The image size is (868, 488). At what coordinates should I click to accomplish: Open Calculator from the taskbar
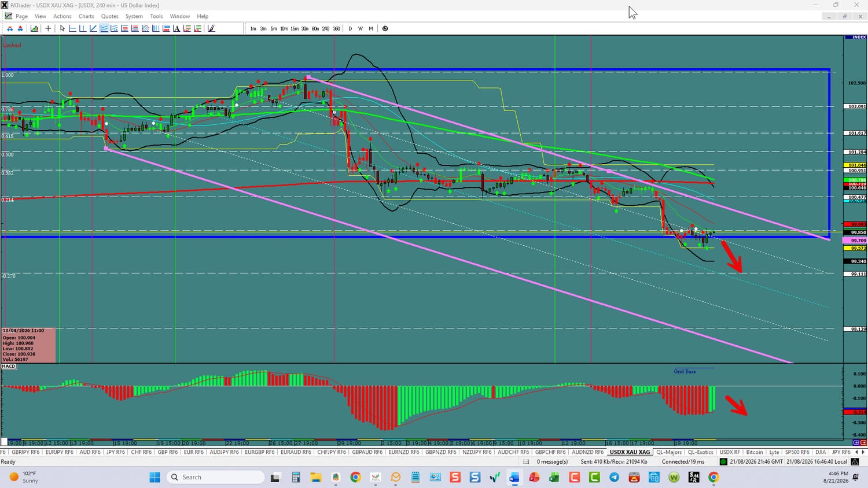[x=296, y=477]
